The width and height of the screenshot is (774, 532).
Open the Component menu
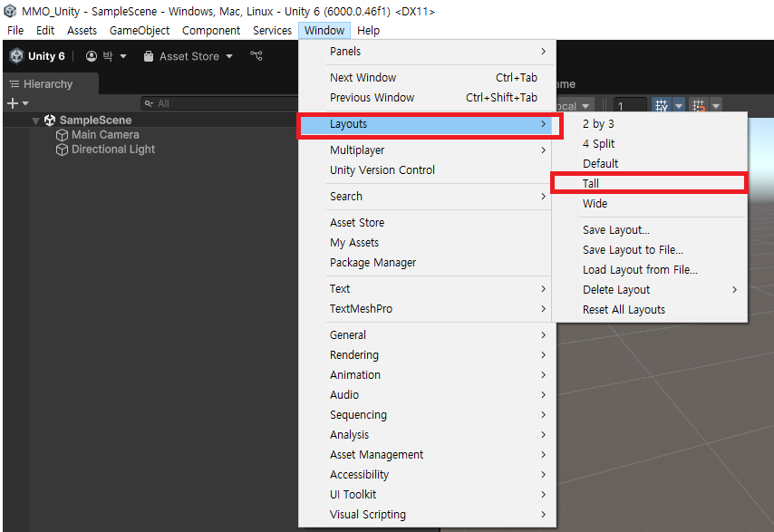tap(211, 31)
